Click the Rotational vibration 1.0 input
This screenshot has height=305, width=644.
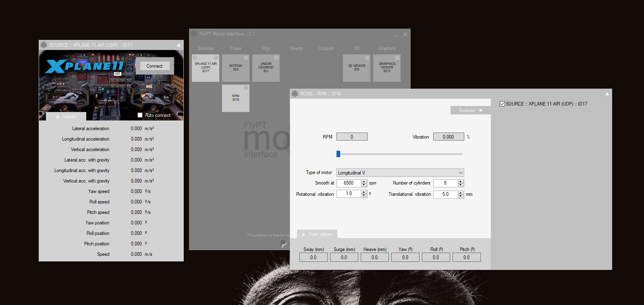pos(349,194)
